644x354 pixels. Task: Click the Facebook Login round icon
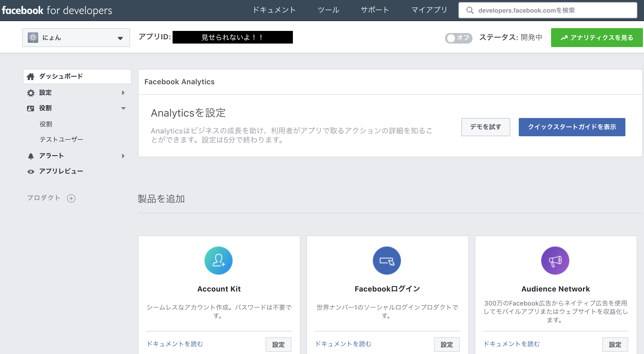coord(387,261)
